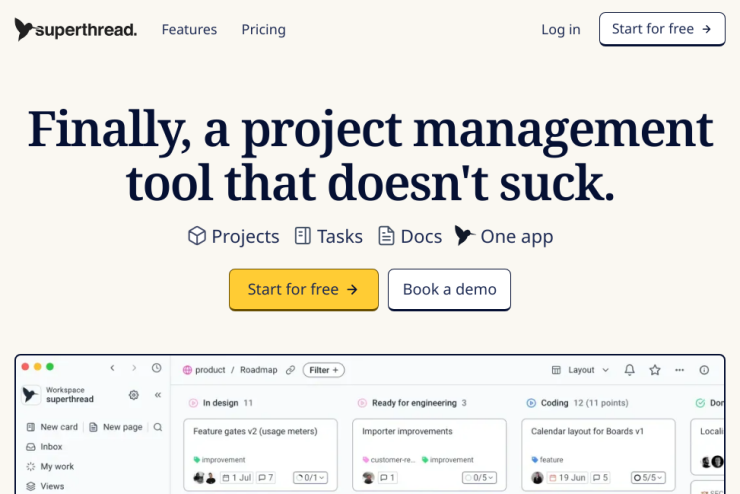Click the Docs page icon
The width and height of the screenshot is (740, 494).
click(x=386, y=235)
